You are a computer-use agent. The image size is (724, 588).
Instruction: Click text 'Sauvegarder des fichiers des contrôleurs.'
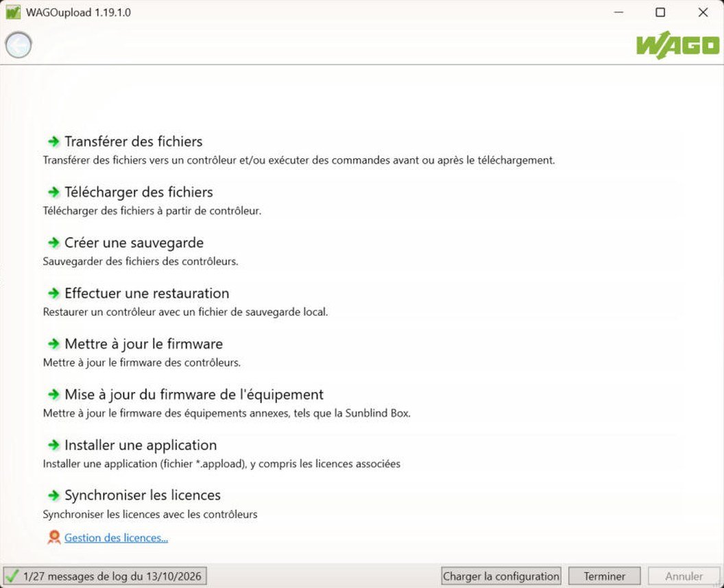tap(141, 261)
